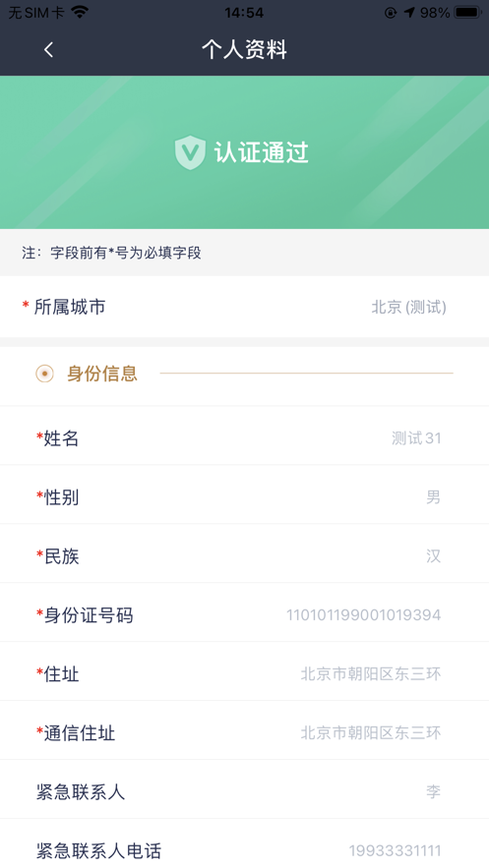
Task: Tap the battery indicator icon
Action: [x=467, y=12]
